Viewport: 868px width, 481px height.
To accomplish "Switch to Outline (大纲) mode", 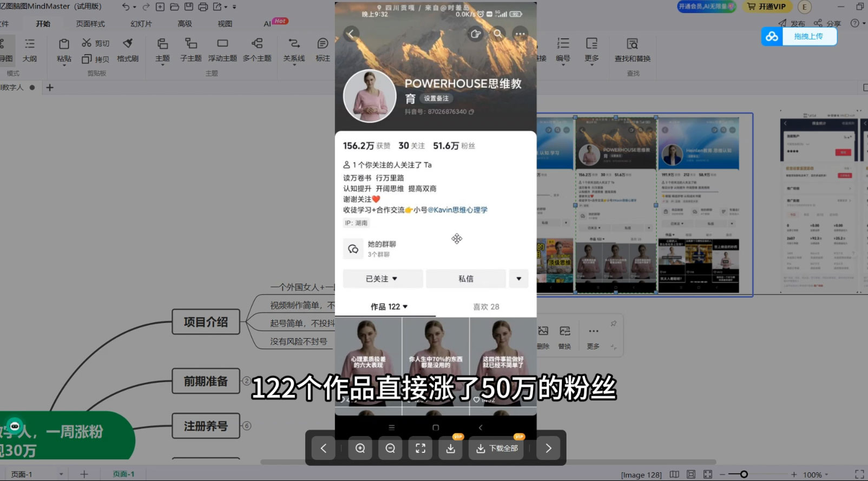I will 30,50.
